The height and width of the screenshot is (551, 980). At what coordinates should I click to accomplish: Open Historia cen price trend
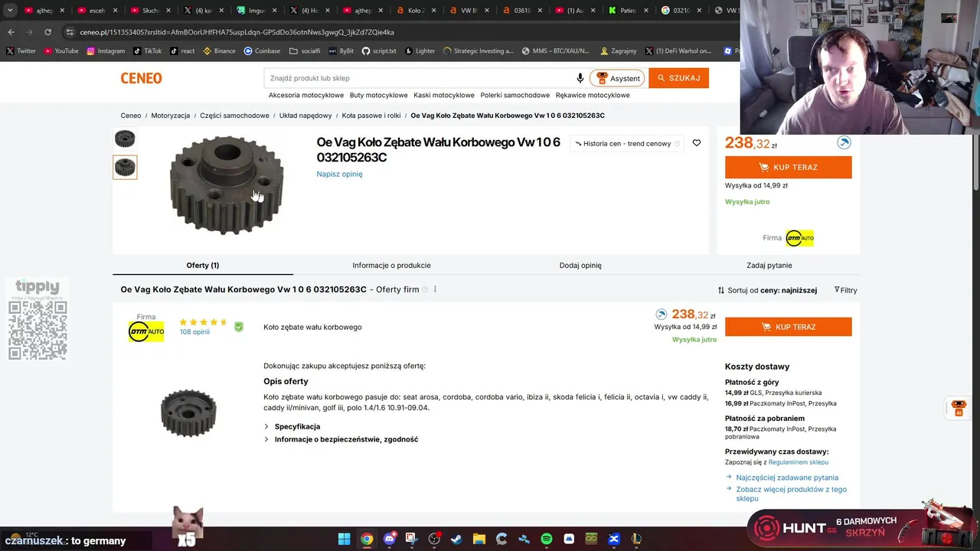tap(627, 143)
